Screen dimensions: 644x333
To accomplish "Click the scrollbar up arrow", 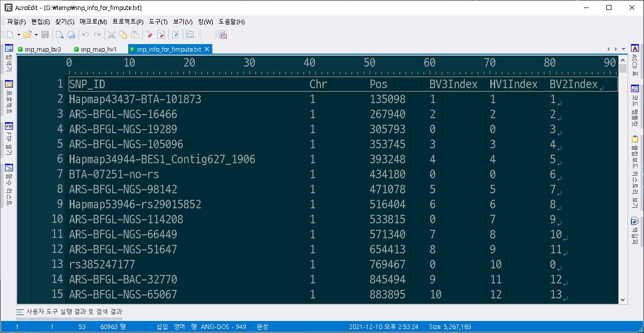I will 622,60.
